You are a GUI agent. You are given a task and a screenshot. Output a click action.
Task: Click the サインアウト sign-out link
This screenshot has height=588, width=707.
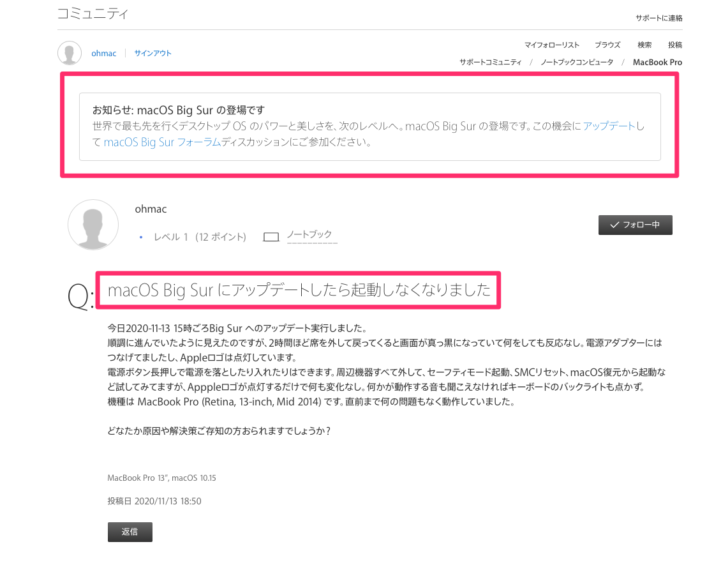(x=153, y=53)
